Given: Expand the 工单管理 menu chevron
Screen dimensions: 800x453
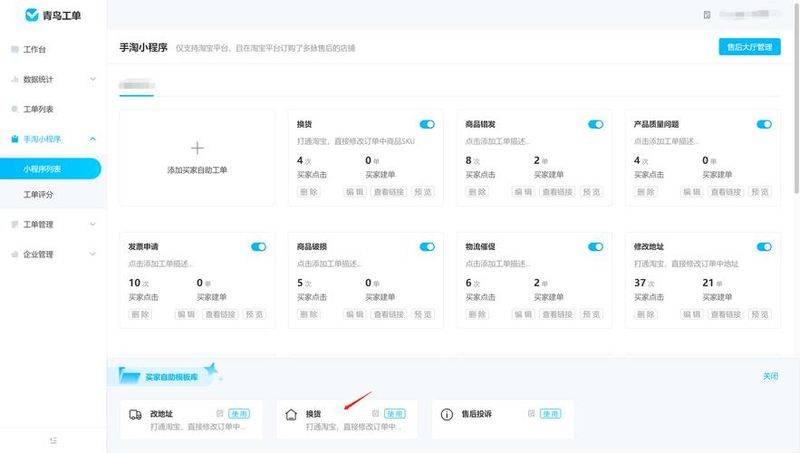Looking at the screenshot, I should pyautogui.click(x=93, y=224).
